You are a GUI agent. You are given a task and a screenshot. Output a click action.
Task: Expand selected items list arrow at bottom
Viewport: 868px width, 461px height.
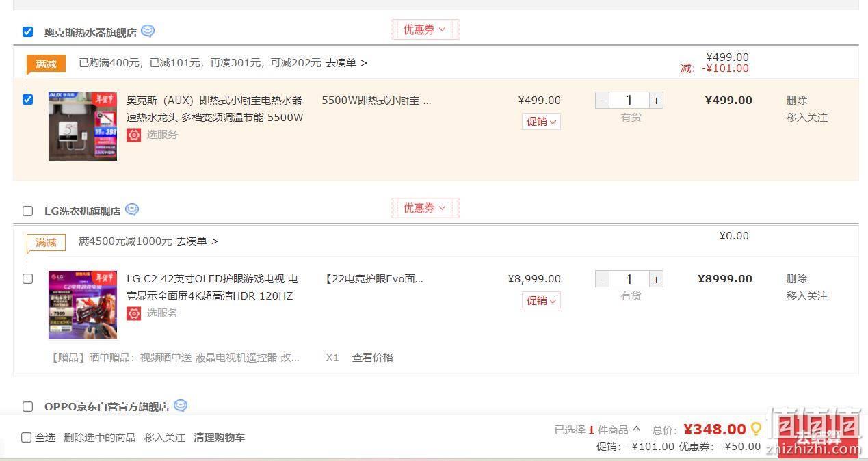tap(636, 429)
